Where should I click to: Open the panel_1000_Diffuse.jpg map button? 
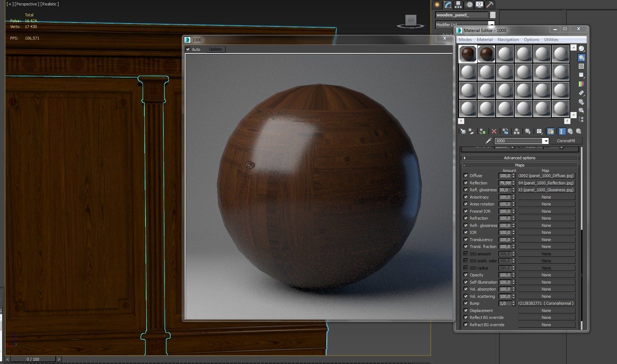546,176
